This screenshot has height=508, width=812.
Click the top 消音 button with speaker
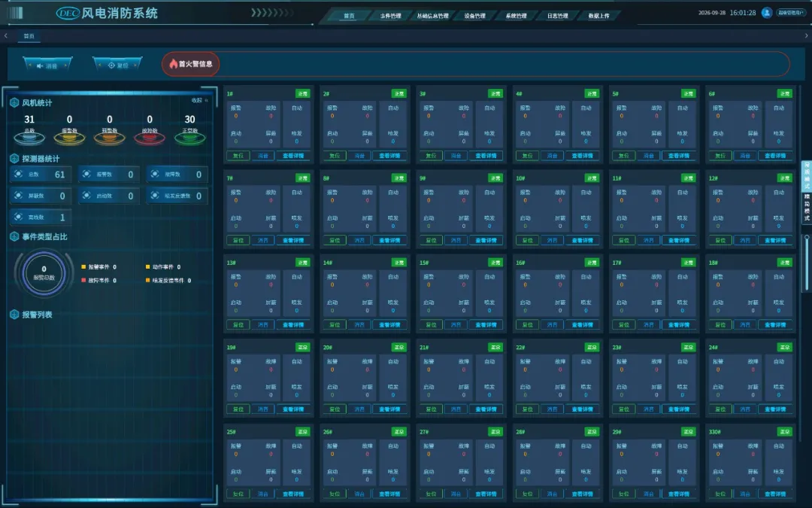tap(47, 65)
